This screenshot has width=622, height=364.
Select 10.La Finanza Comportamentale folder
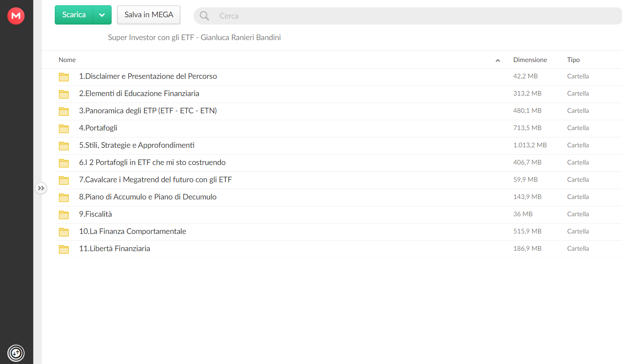point(339,232)
